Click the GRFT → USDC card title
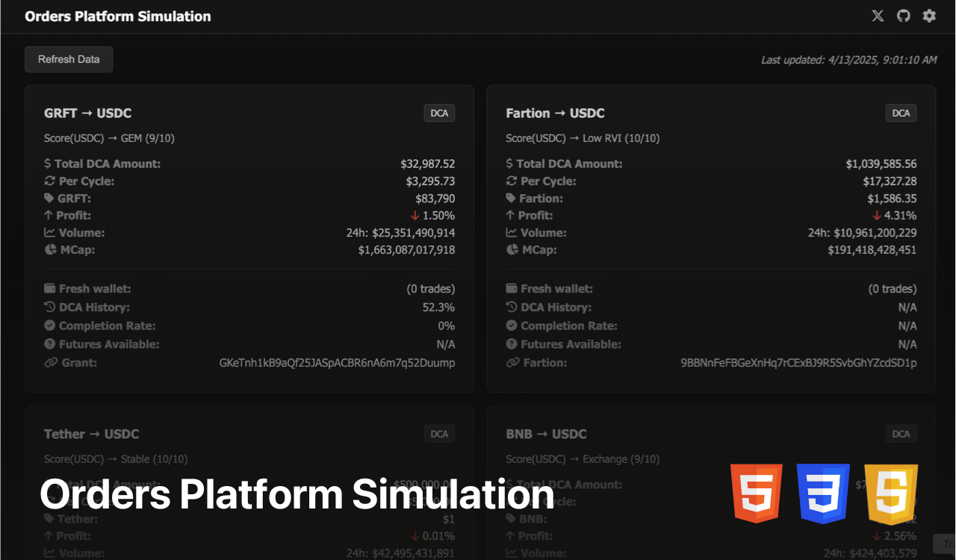This screenshot has width=956, height=560. point(88,113)
